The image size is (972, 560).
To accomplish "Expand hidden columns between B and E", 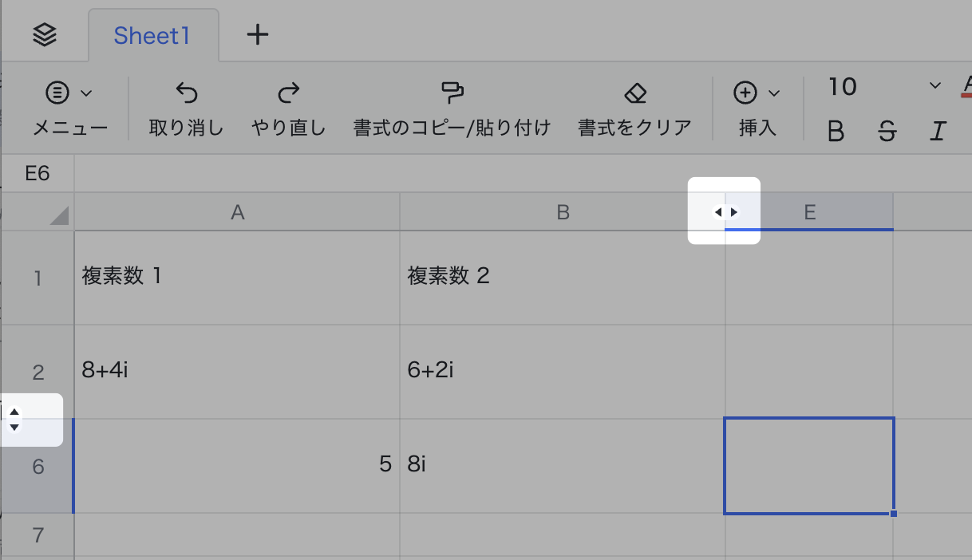I will (725, 212).
